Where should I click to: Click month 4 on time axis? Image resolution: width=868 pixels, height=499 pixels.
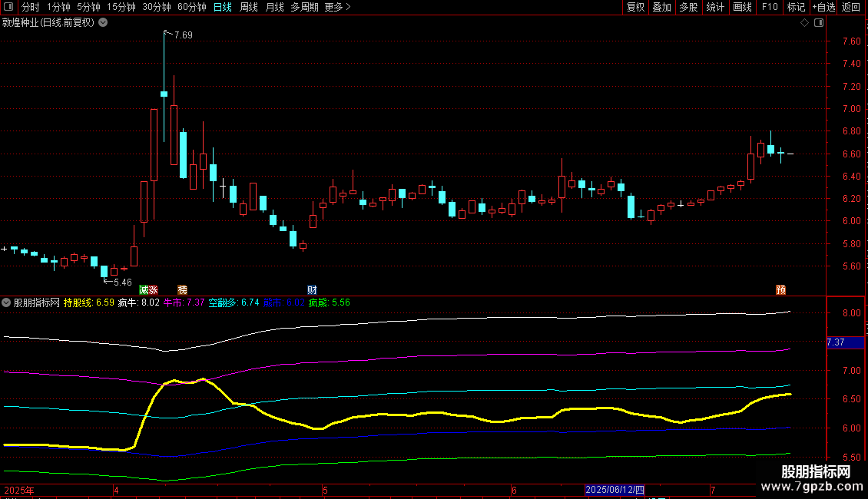tap(116, 490)
